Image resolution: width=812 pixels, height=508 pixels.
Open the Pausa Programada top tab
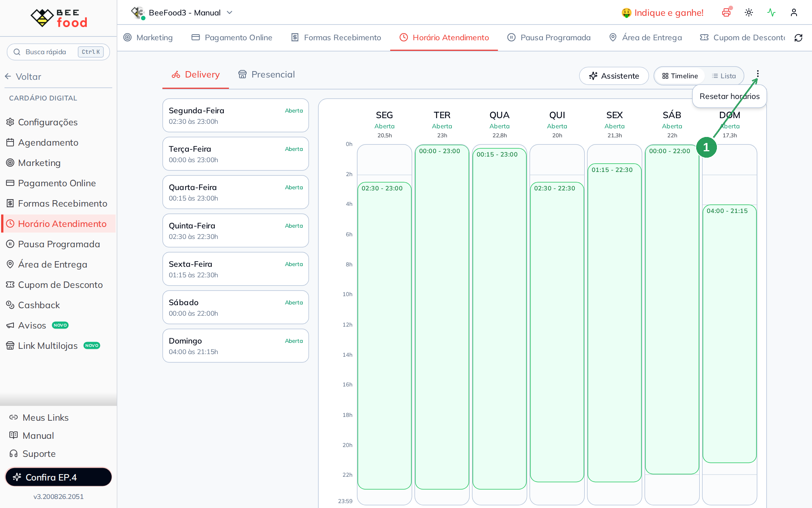pyautogui.click(x=549, y=38)
